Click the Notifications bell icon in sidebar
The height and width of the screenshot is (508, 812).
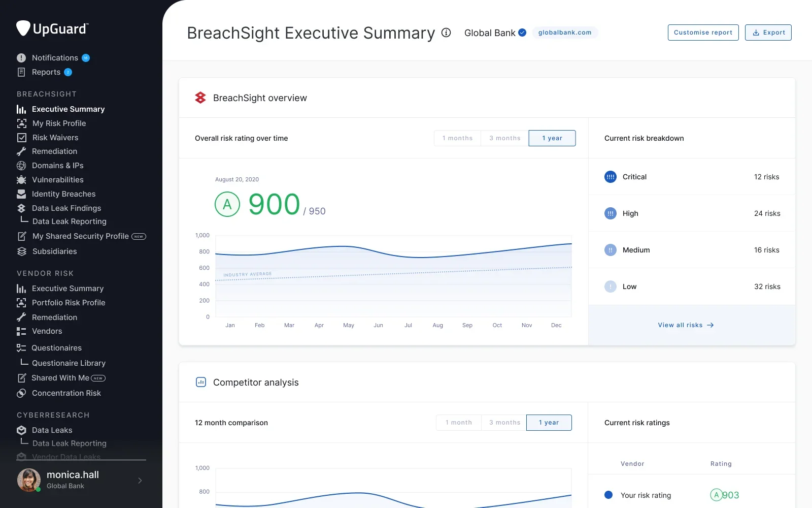(x=21, y=58)
